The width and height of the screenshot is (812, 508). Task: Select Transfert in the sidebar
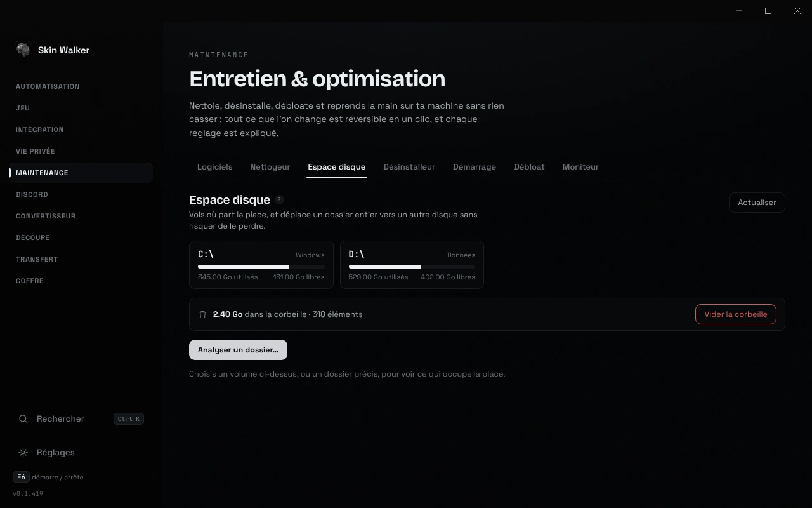pos(81,259)
